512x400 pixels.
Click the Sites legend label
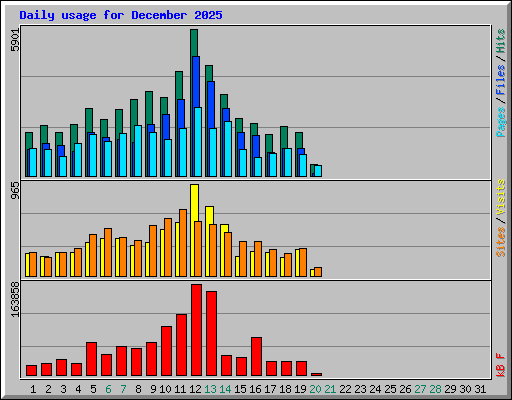tap(501, 242)
